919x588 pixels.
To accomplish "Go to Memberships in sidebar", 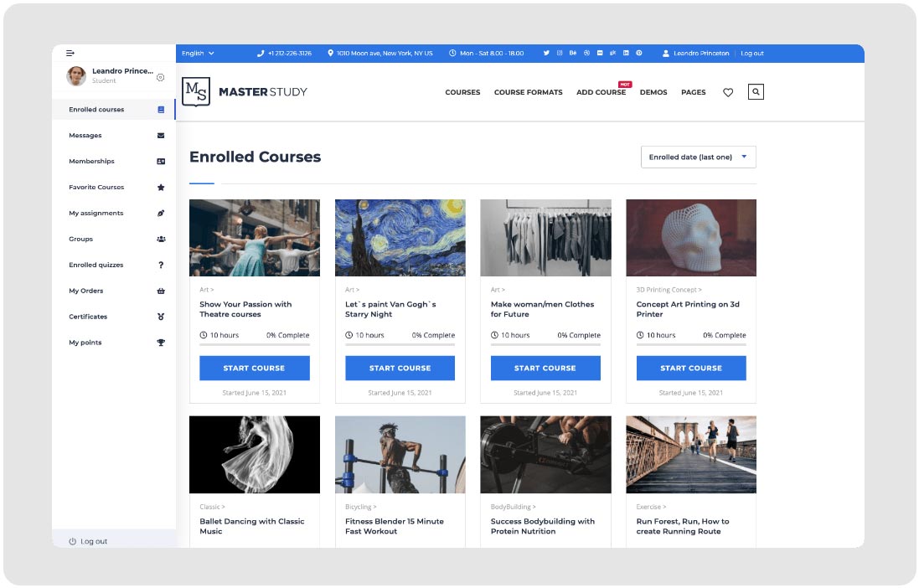I will pos(114,161).
